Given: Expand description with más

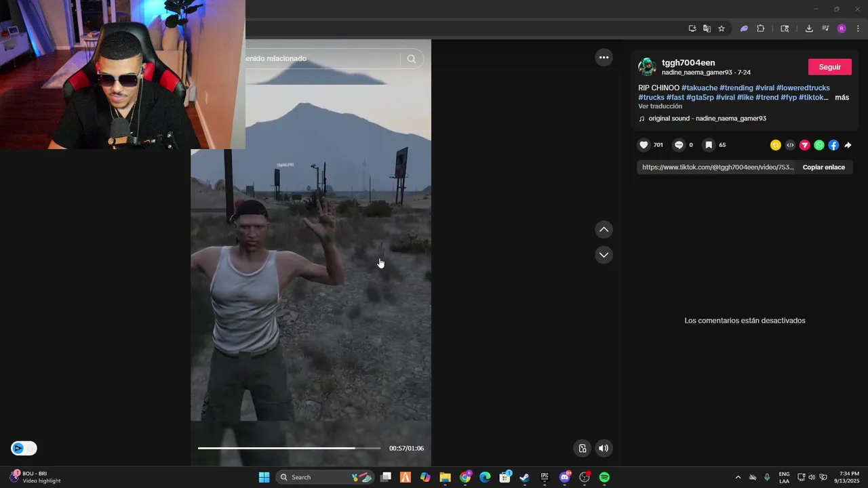Looking at the screenshot, I should pos(842,98).
